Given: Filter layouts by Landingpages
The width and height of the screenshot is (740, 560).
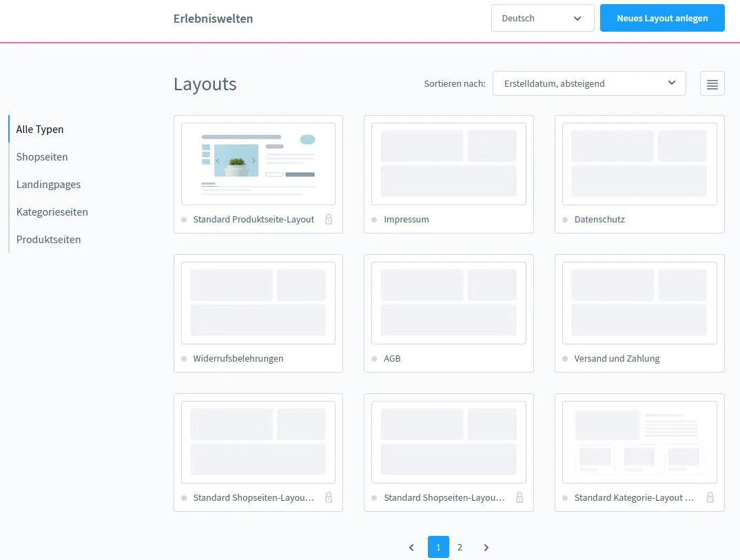Looking at the screenshot, I should click(48, 185).
